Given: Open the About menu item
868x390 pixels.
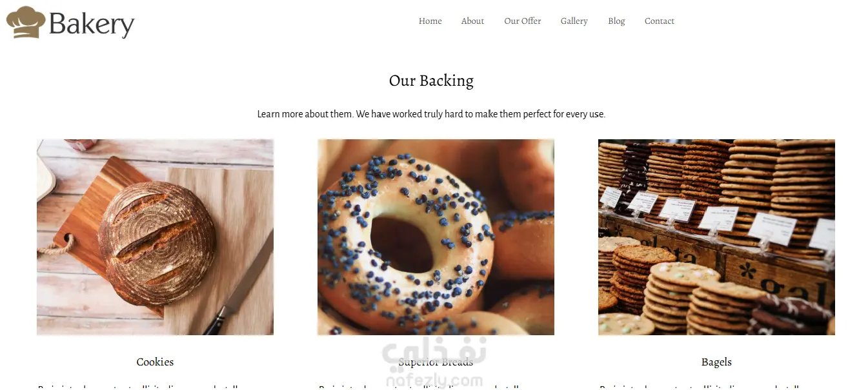Looking at the screenshot, I should coord(472,21).
